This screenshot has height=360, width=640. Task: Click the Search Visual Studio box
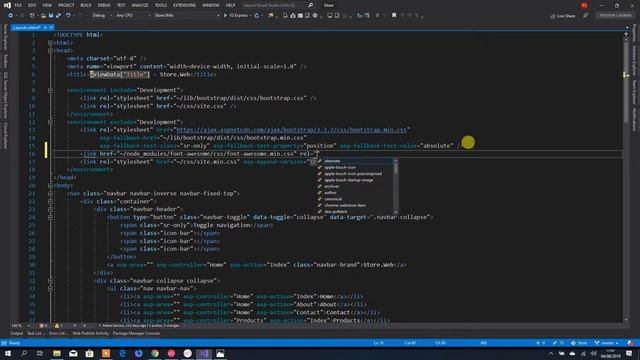(273, 5)
